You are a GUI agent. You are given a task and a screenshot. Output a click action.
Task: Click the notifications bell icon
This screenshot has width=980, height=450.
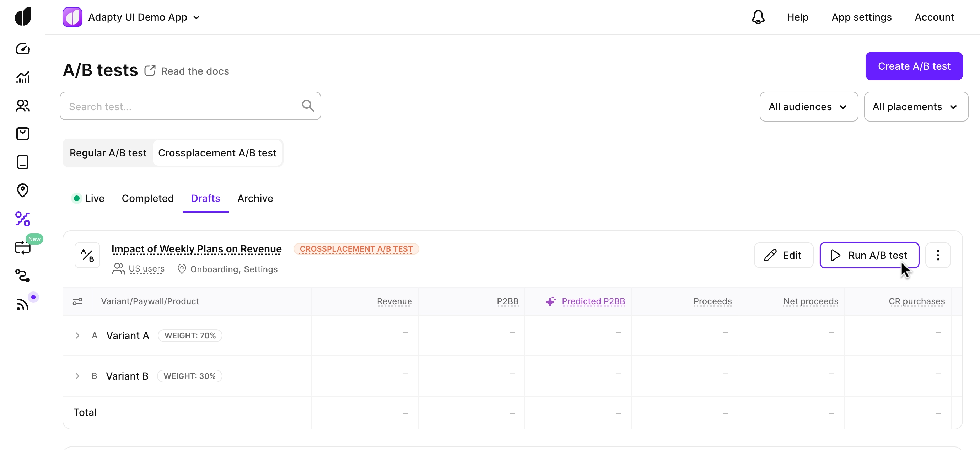point(758,17)
